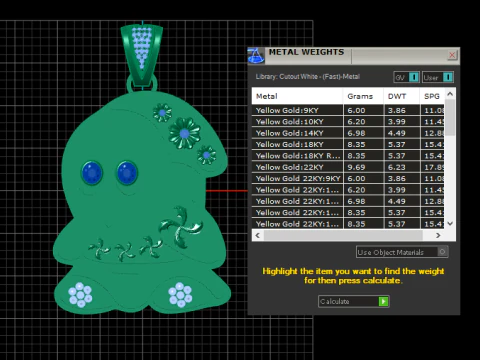Close the Metal Weights panel
The width and height of the screenshot is (480, 360).
tap(452, 55)
